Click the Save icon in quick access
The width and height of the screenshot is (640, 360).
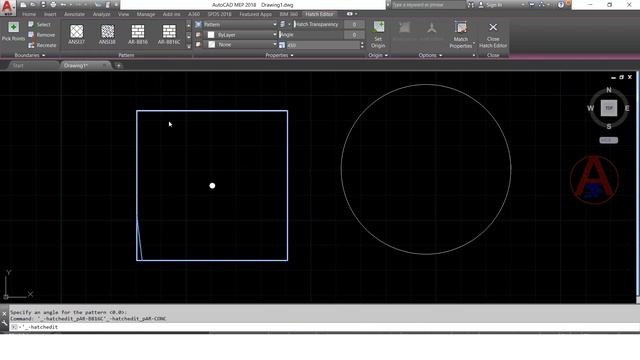(x=43, y=5)
